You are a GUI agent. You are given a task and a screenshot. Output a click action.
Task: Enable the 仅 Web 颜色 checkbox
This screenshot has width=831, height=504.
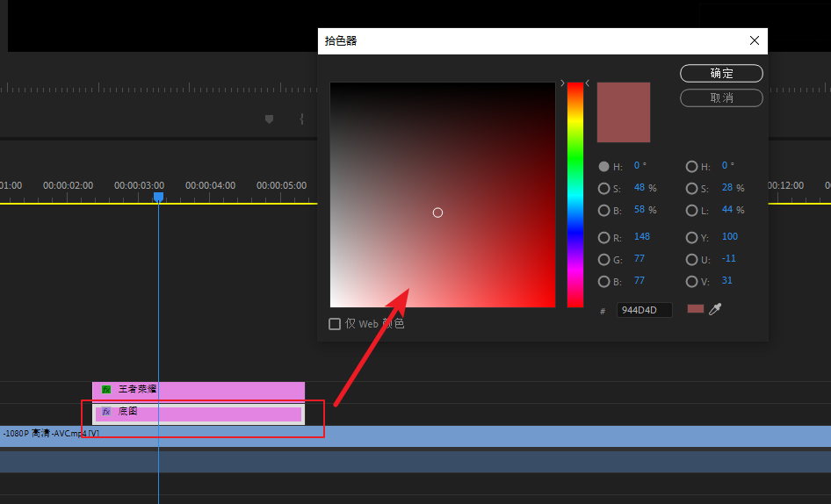pyautogui.click(x=335, y=324)
